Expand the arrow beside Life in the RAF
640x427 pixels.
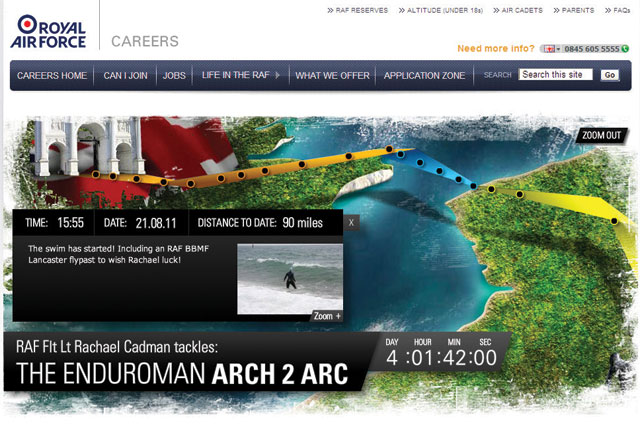pos(278,75)
